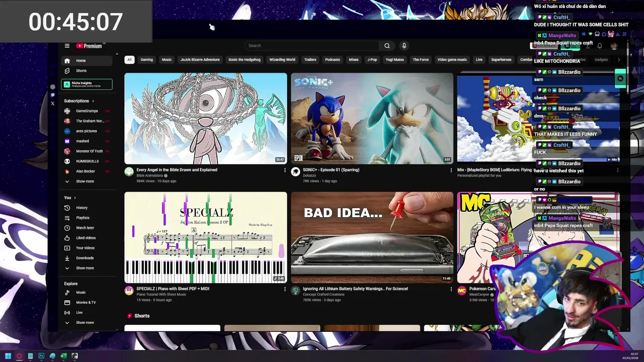Open the Dokatzo channel avatar
This screenshot has width=644, height=362.
(x=295, y=172)
